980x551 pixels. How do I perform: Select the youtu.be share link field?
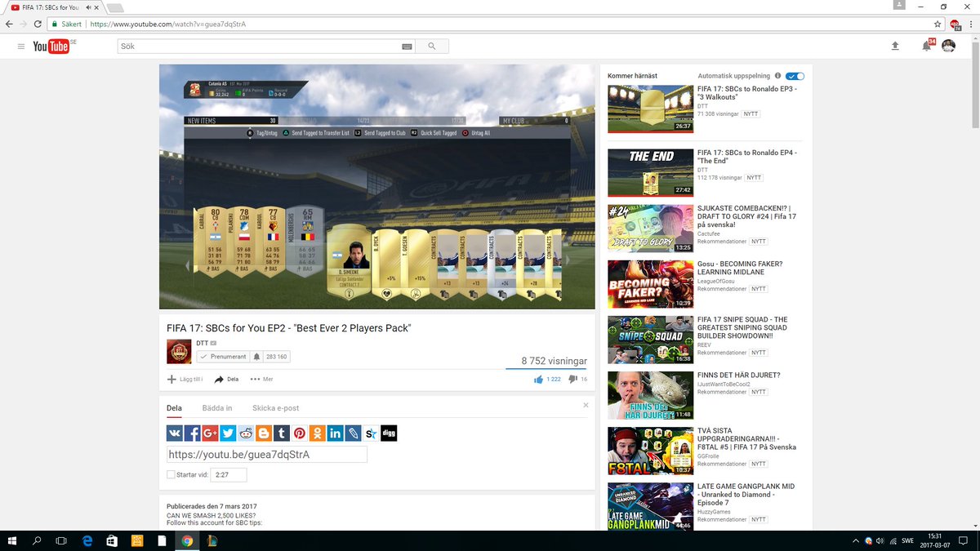coord(267,455)
